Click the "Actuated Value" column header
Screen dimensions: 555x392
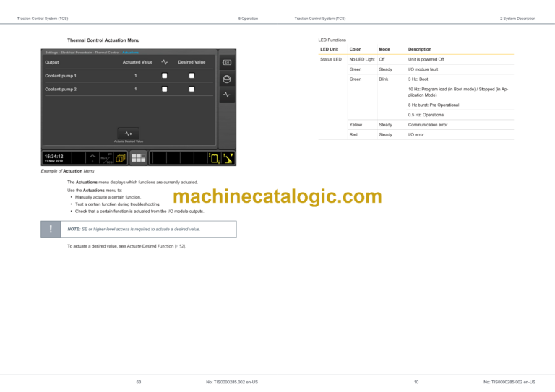137,62
